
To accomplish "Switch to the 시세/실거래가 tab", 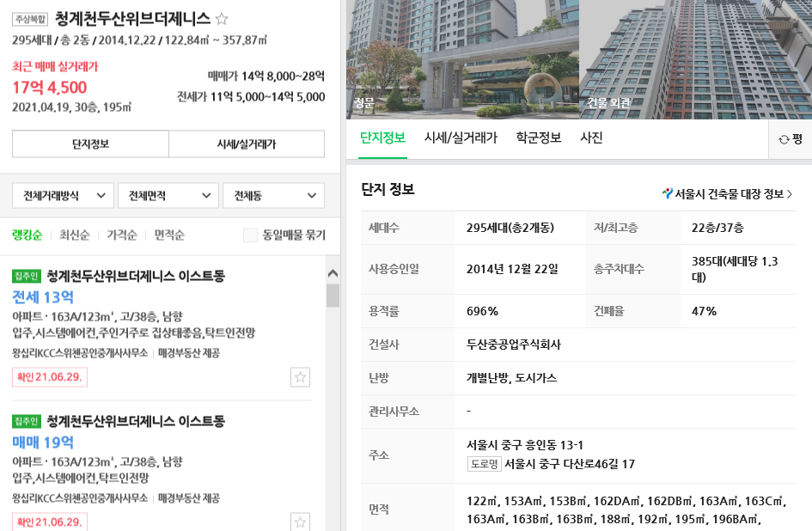I will point(461,137).
